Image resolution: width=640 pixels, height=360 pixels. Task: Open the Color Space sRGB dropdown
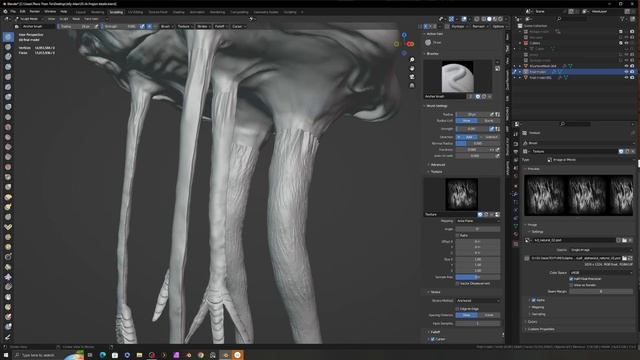601,273
